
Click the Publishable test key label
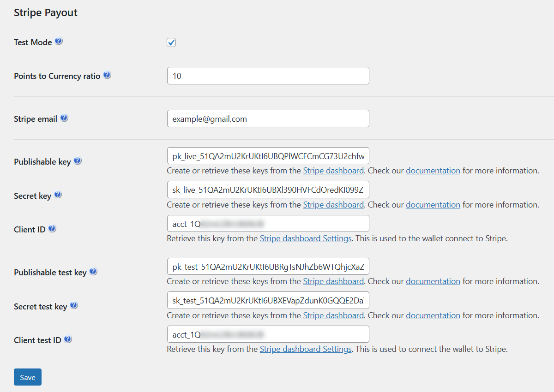[50, 273]
